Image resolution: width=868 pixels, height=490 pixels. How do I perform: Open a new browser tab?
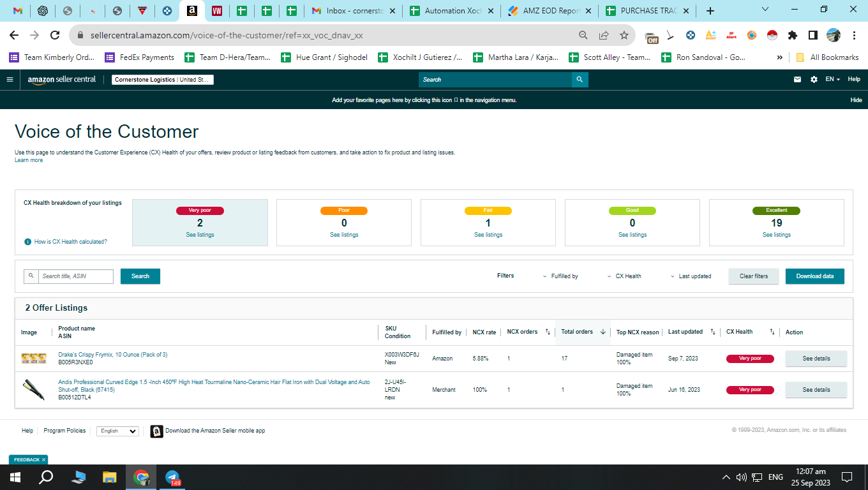point(710,11)
